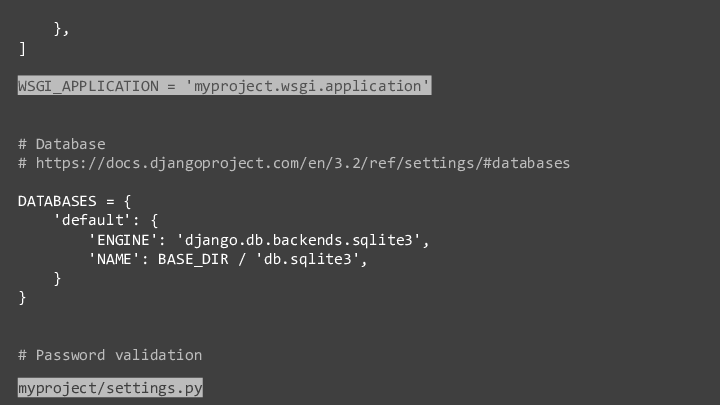Click the 'myproject.wsgi.application' string value
The width and height of the screenshot is (720, 405).
click(307, 85)
